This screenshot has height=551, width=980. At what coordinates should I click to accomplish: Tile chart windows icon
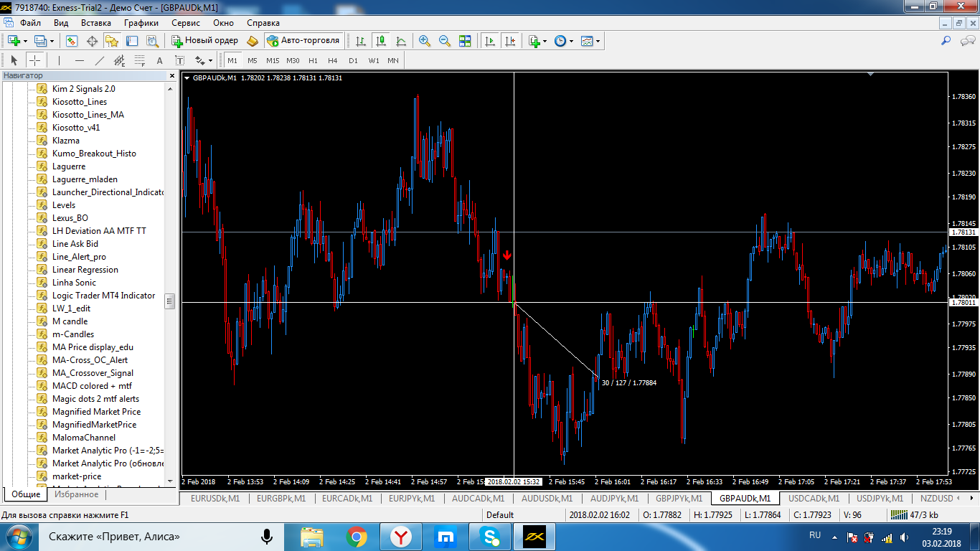[x=465, y=41]
